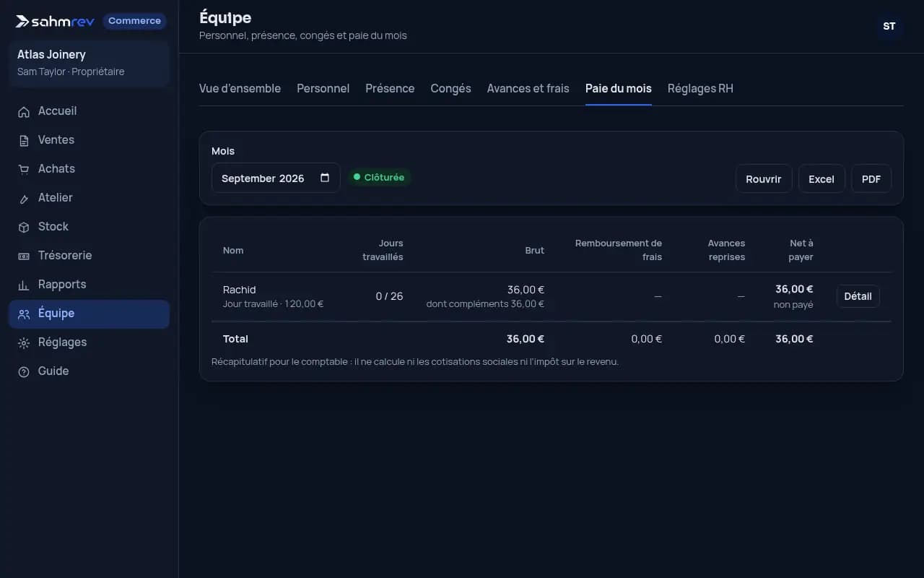
Task: Open the Guide help icon
Action: 24,372
